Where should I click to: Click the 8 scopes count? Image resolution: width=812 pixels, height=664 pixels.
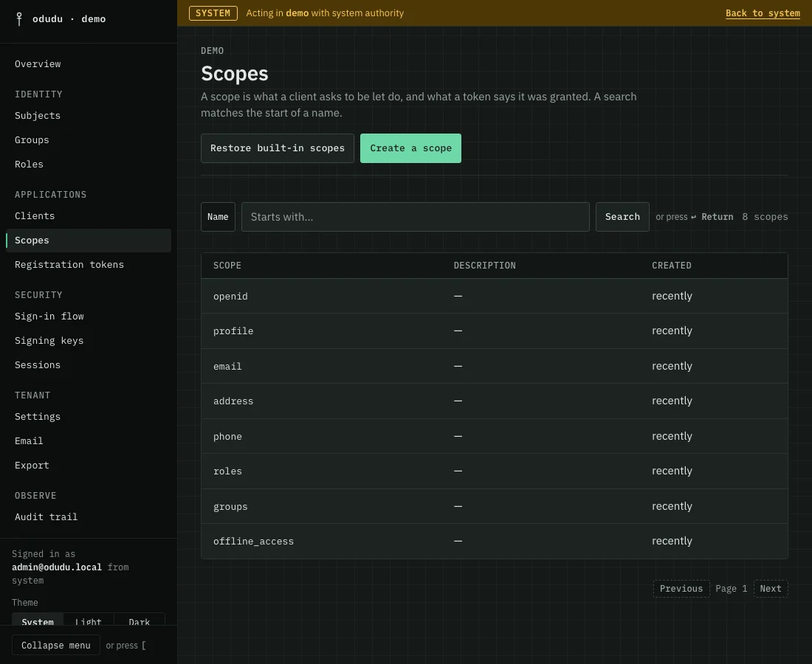click(x=765, y=218)
